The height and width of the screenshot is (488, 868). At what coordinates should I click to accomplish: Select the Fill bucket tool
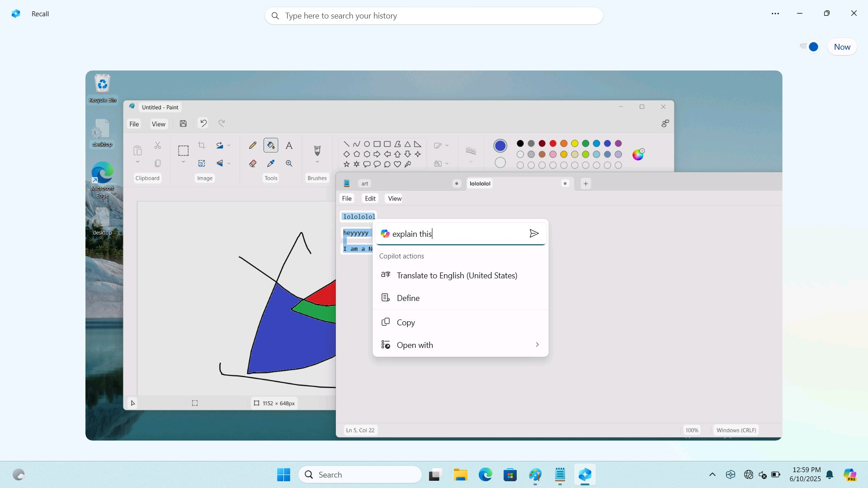(x=271, y=145)
